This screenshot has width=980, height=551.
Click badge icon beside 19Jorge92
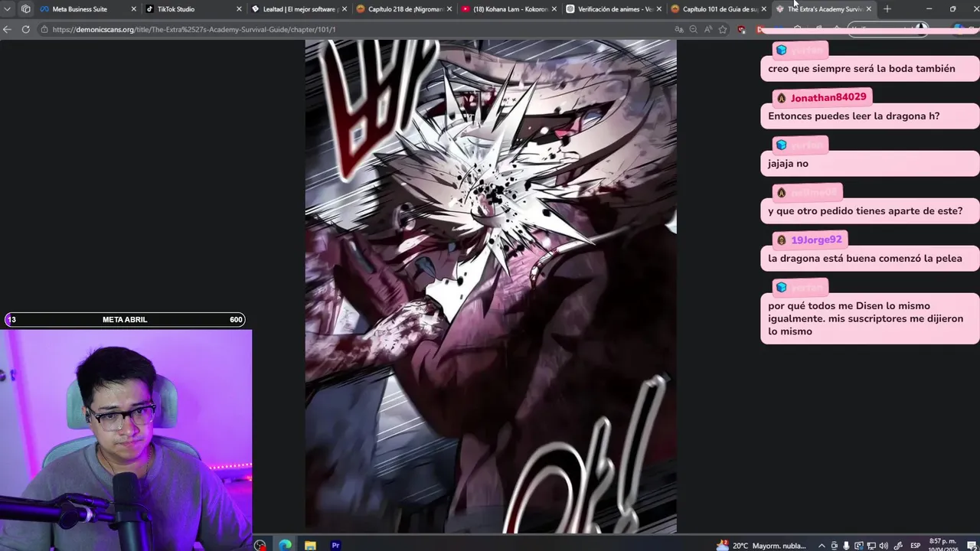pyautogui.click(x=781, y=240)
